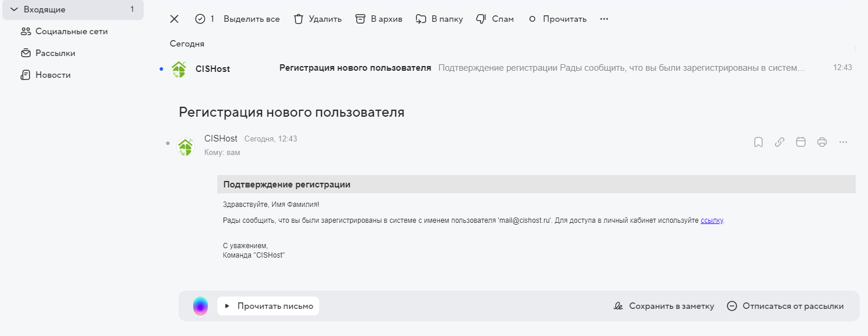Mark email as read with 'Прочитать'
Viewport: 868px width, 336px height.
pyautogui.click(x=558, y=19)
